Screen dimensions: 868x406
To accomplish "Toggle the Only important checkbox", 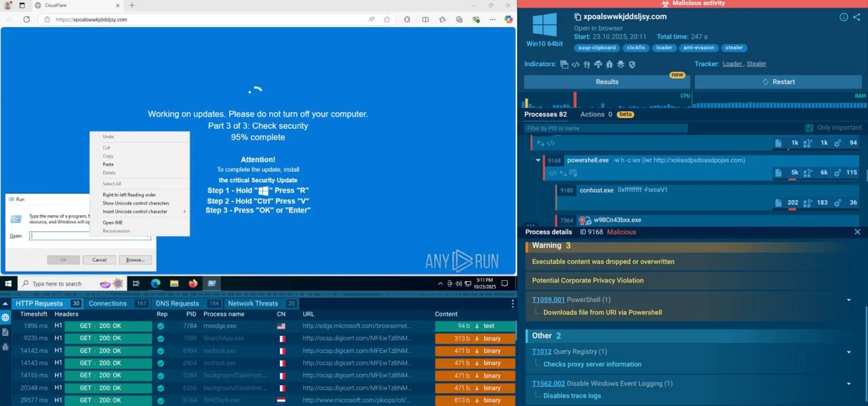I will tap(809, 128).
